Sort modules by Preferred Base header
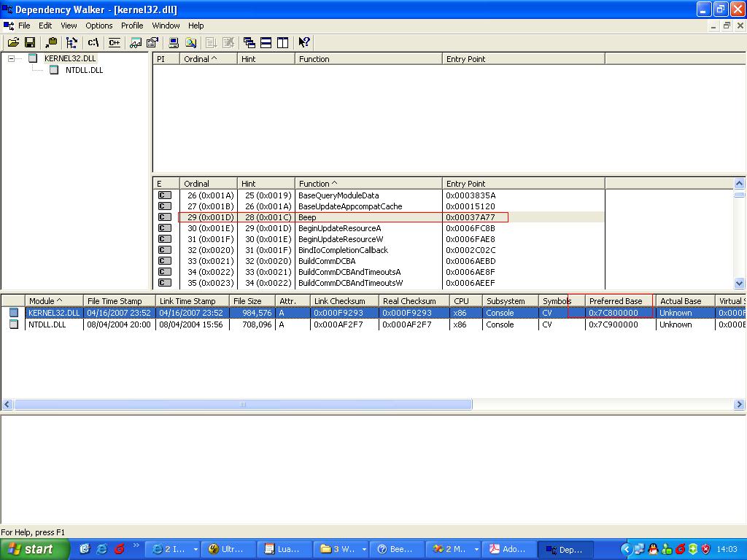747x560 pixels. coord(620,301)
